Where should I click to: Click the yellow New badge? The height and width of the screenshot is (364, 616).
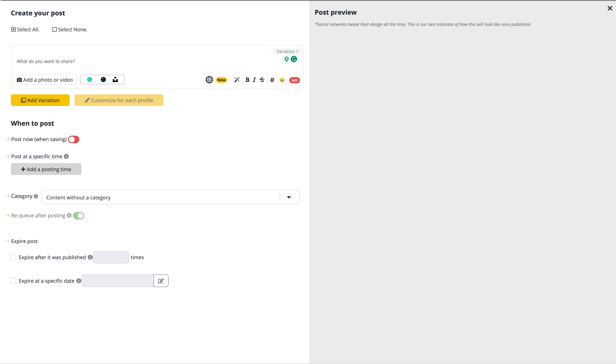tap(222, 80)
